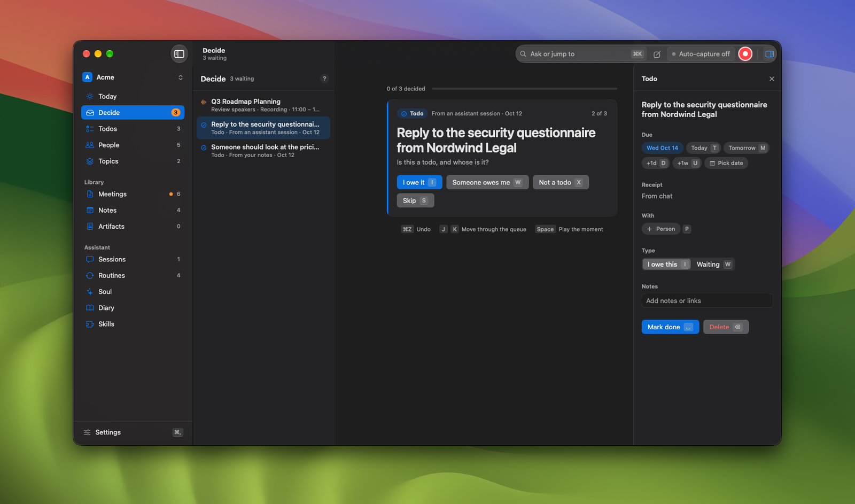Viewport: 855px width, 504px height.
Task: Set due date to Tomorrow
Action: click(746, 148)
